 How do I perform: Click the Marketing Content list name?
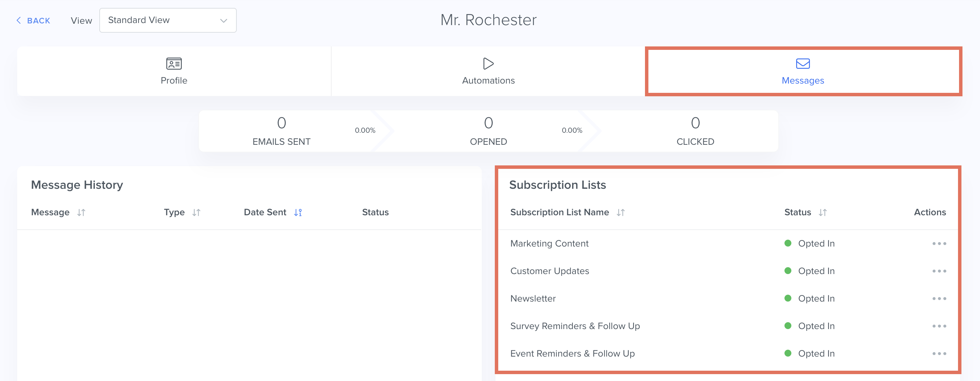coord(549,243)
